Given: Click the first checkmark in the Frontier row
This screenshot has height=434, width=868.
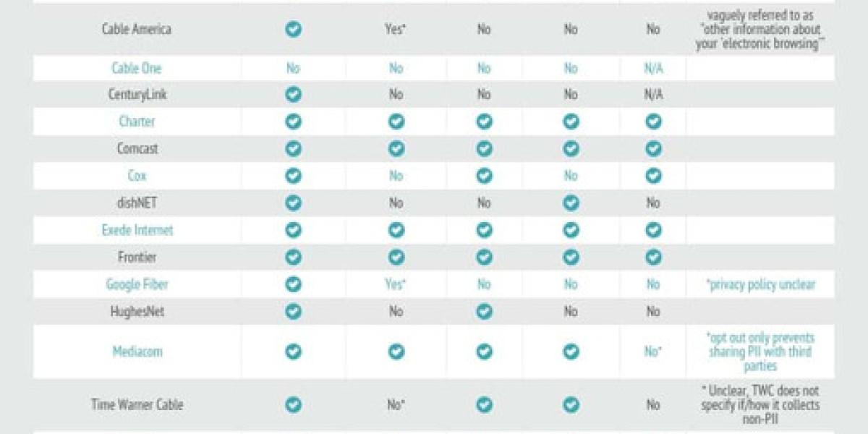Looking at the screenshot, I should pos(293,258).
